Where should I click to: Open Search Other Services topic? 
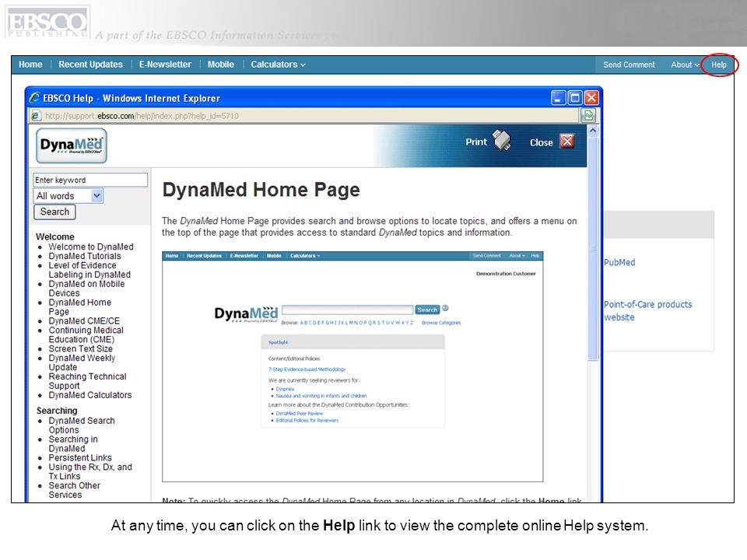tap(75, 490)
